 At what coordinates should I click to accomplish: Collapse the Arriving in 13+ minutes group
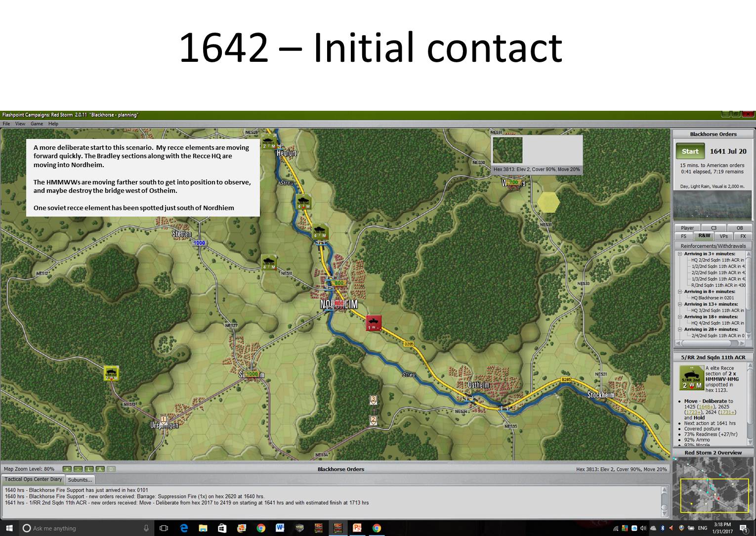point(680,304)
